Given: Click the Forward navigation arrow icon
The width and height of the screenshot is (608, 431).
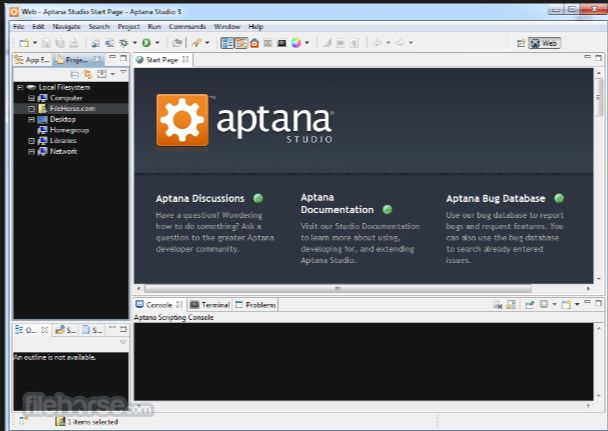Looking at the screenshot, I should (400, 43).
